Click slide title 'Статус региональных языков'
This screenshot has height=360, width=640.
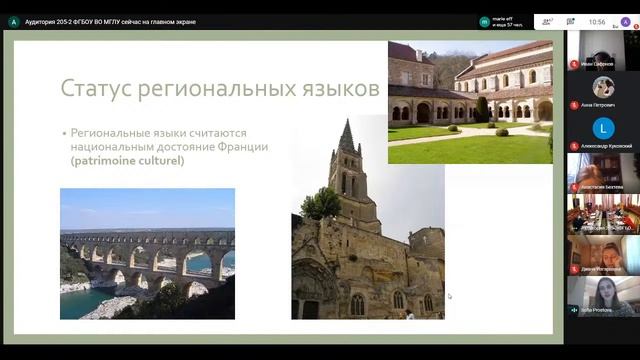(220, 89)
